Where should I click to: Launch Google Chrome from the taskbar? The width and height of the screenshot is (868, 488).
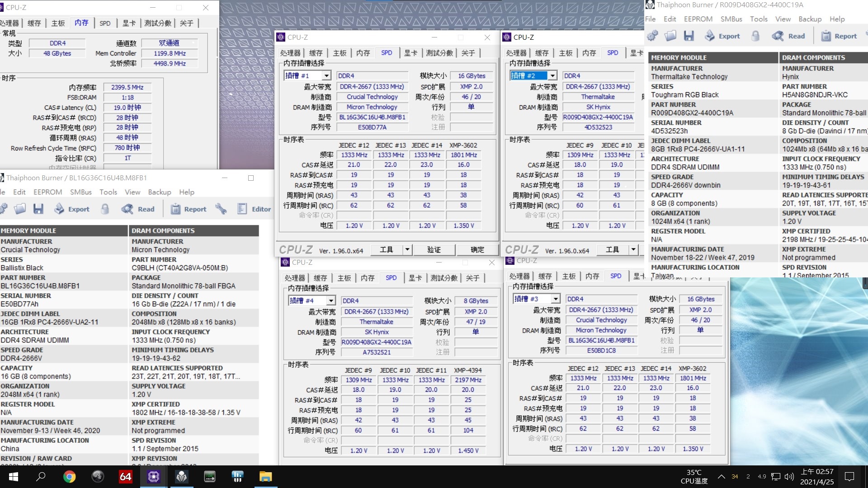pyautogui.click(x=69, y=477)
